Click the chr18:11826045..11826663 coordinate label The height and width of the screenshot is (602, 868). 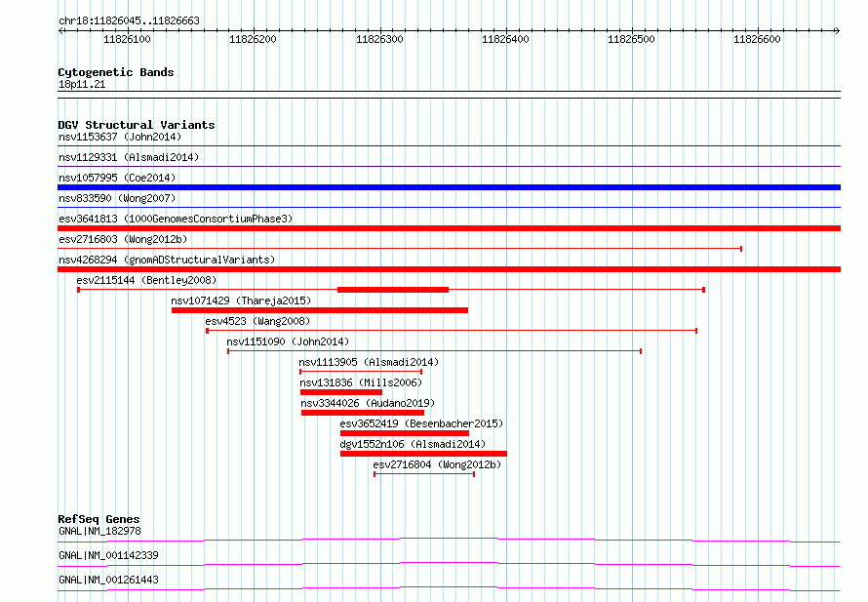129,21
